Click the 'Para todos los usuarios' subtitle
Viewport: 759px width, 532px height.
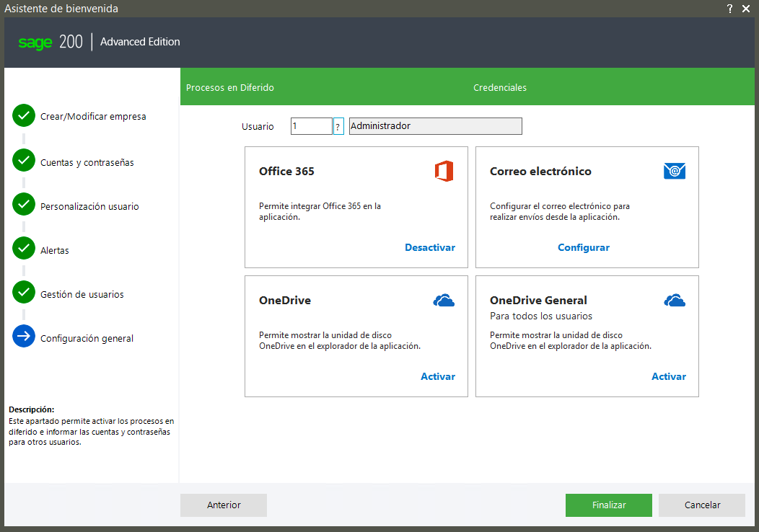[540, 316]
